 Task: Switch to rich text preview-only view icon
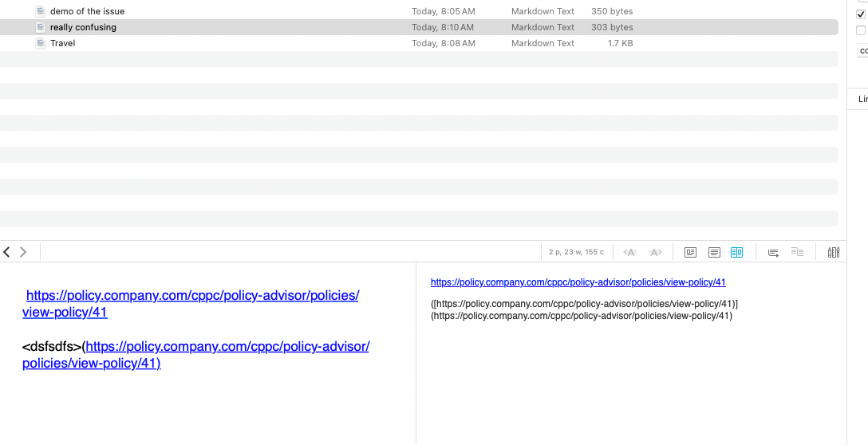coord(691,252)
